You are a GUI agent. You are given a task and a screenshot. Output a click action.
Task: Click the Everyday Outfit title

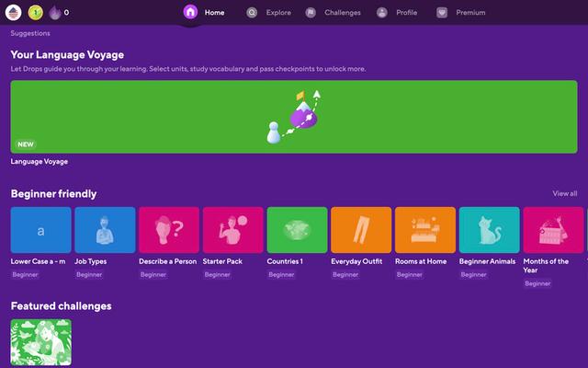point(356,261)
